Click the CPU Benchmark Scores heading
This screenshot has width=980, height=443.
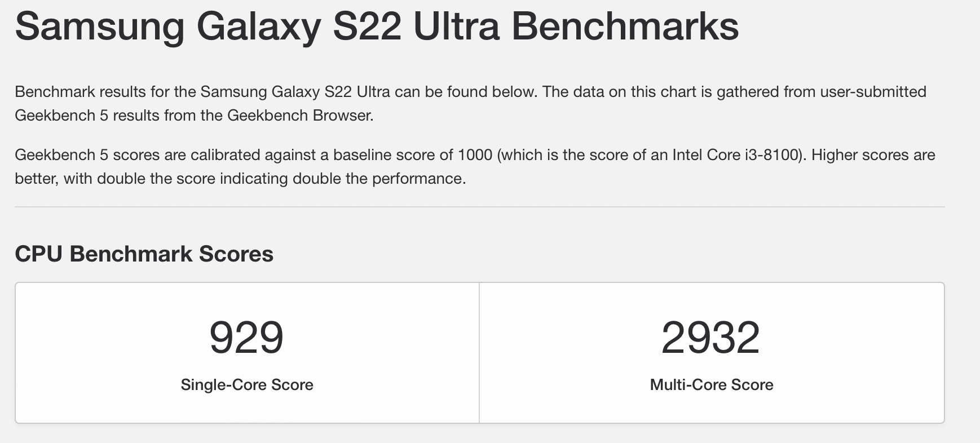[144, 254]
